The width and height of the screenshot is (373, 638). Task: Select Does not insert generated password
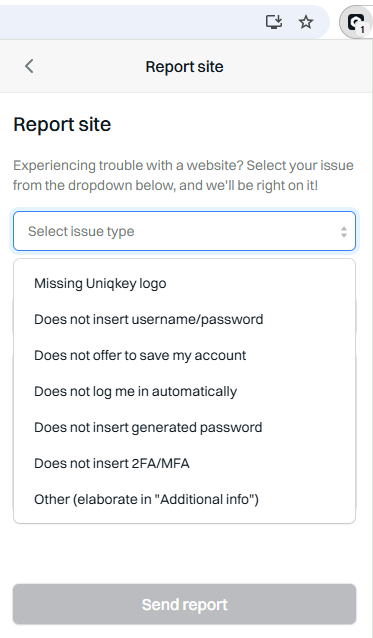(x=184, y=427)
